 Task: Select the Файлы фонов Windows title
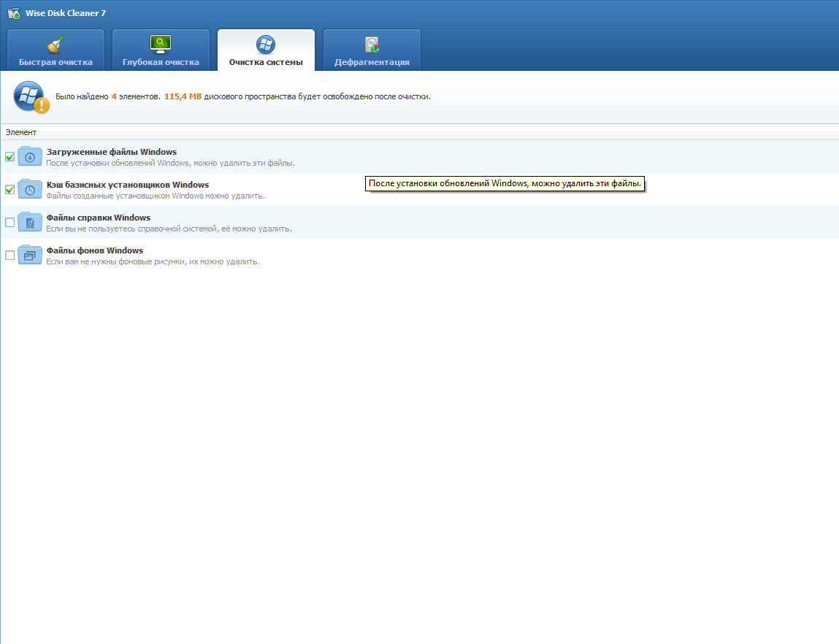tap(95, 250)
